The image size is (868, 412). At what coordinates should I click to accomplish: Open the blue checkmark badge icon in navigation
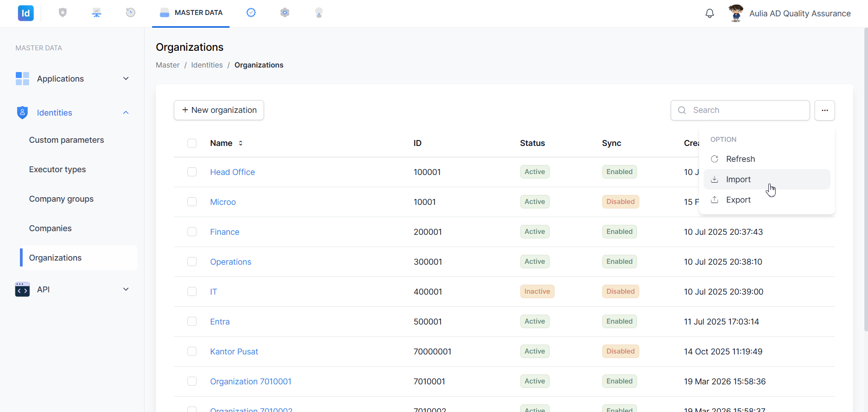pos(251,13)
